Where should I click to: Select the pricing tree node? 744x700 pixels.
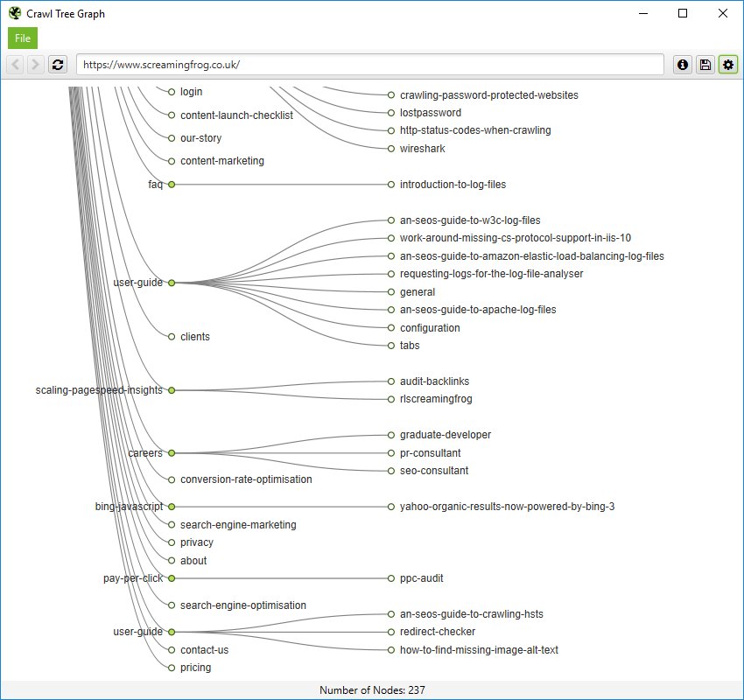click(172, 667)
